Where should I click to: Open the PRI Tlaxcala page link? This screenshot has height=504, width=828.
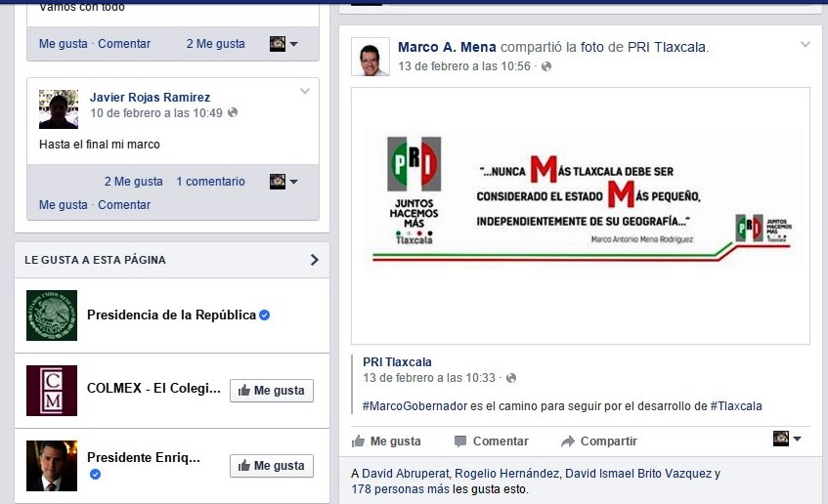click(x=397, y=362)
